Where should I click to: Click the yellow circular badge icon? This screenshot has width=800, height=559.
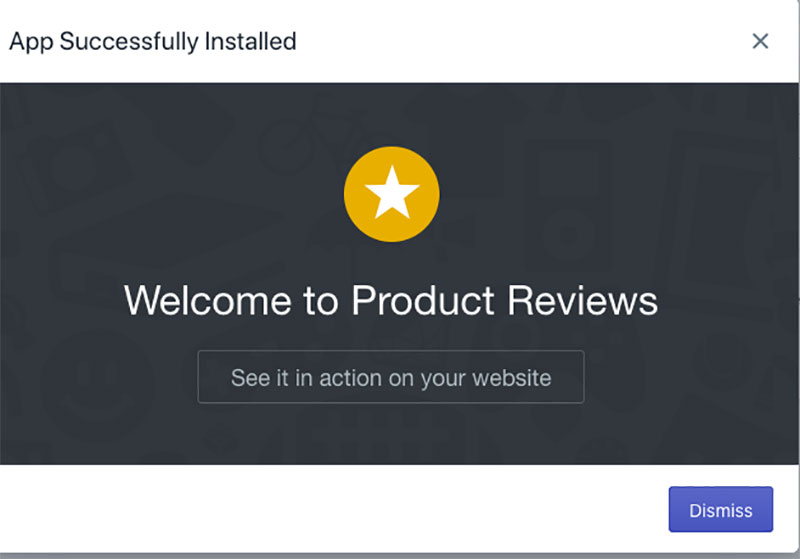(391, 194)
